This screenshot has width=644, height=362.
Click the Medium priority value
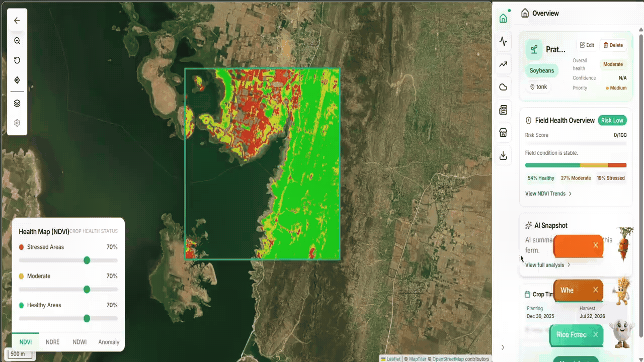click(616, 88)
